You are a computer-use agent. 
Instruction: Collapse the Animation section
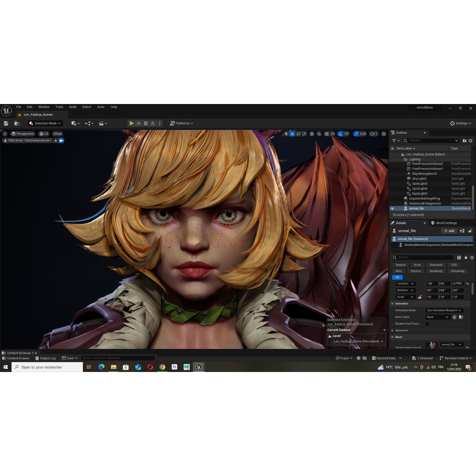click(392, 304)
